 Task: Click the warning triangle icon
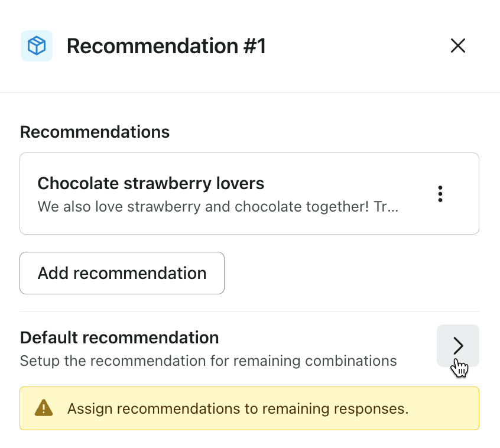click(x=44, y=408)
